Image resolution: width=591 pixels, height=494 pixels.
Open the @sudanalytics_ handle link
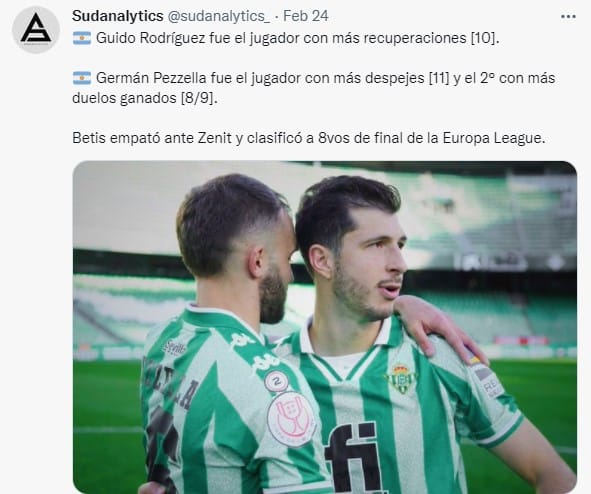pos(219,16)
